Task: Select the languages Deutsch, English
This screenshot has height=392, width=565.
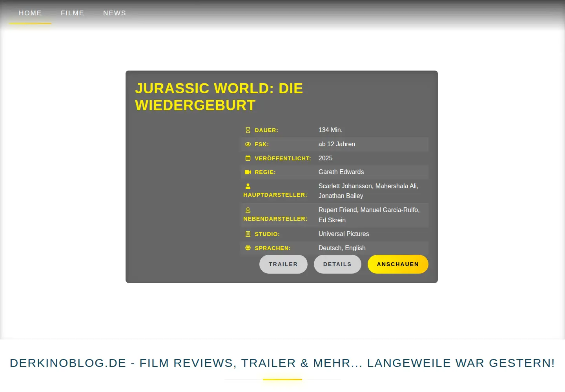Action: [x=342, y=248]
